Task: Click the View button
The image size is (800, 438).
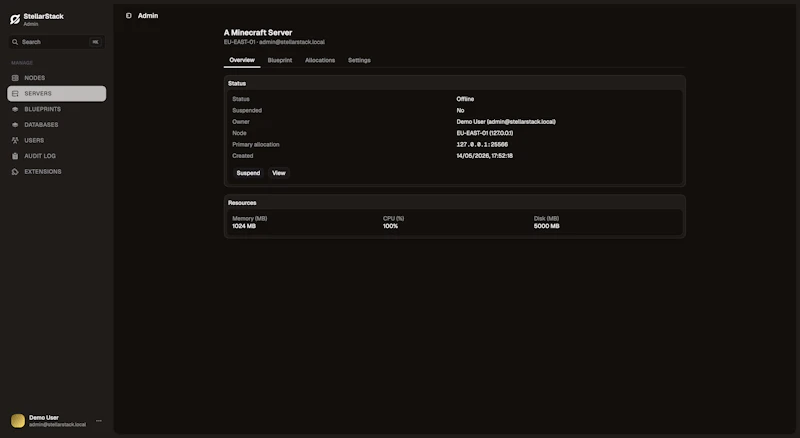Action: [x=279, y=173]
